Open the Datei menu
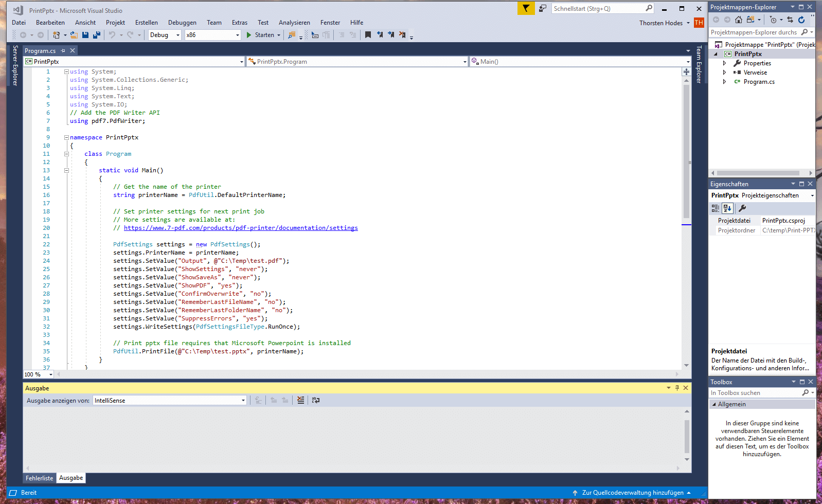 coord(19,23)
